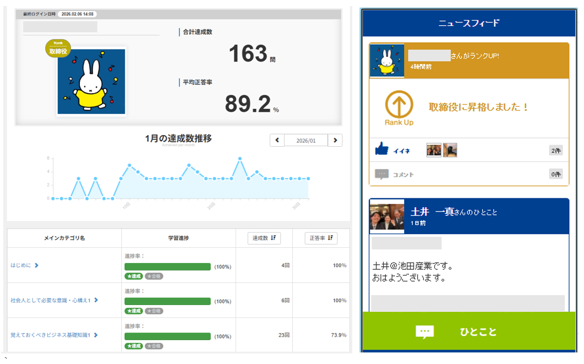Click the ニュースフィード header tab
584x364 pixels.
(469, 23)
